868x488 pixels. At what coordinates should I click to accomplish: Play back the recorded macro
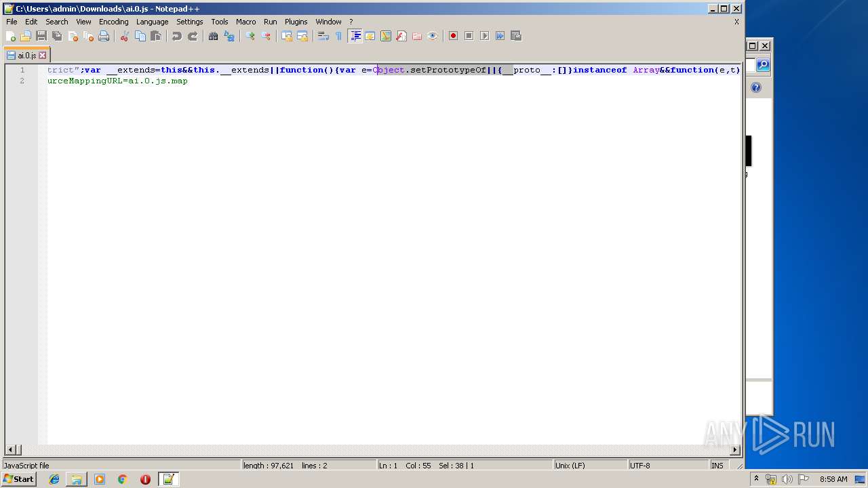click(x=484, y=36)
